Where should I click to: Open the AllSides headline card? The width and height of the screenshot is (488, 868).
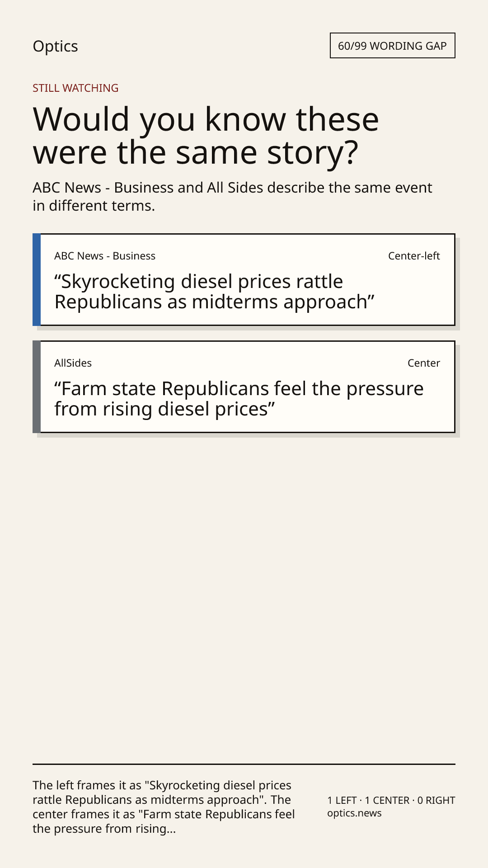pyautogui.click(x=244, y=387)
